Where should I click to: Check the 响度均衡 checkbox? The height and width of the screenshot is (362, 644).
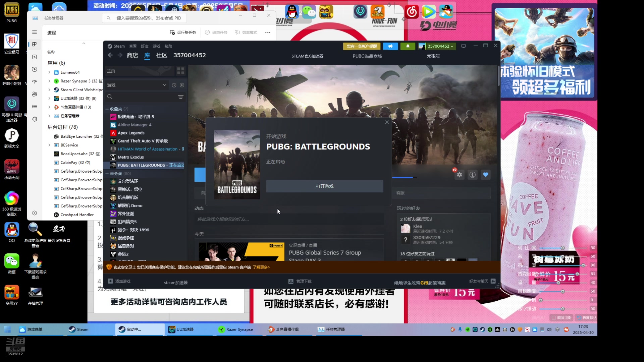click(x=554, y=318)
